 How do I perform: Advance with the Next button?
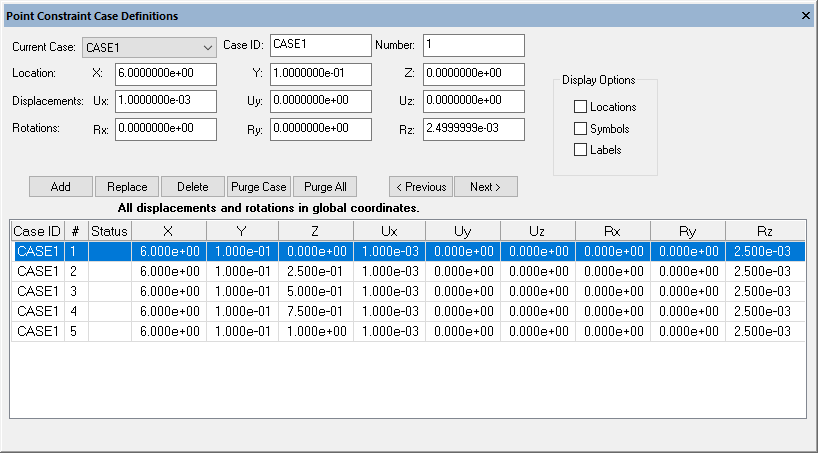485,187
